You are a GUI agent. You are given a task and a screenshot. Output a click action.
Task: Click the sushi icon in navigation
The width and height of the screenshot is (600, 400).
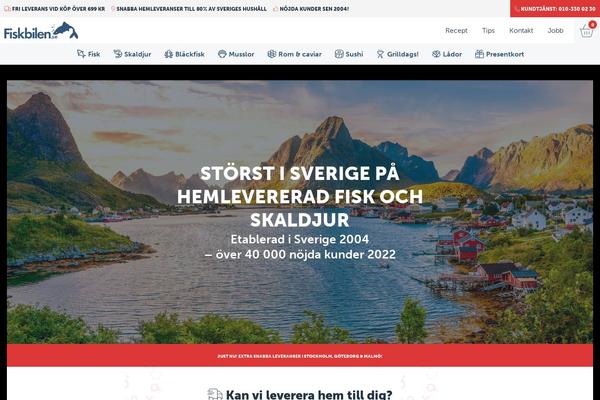[x=339, y=54]
